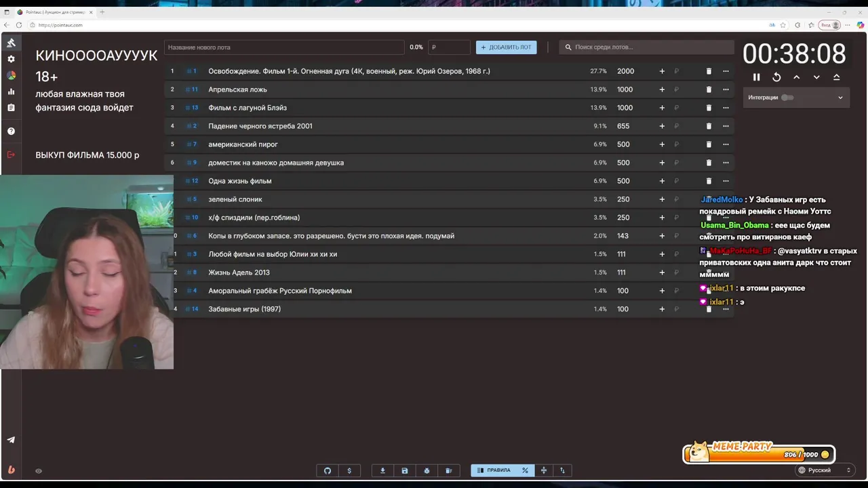Reset the timer with the circular arrow
This screenshot has width=868, height=488.
tap(776, 77)
